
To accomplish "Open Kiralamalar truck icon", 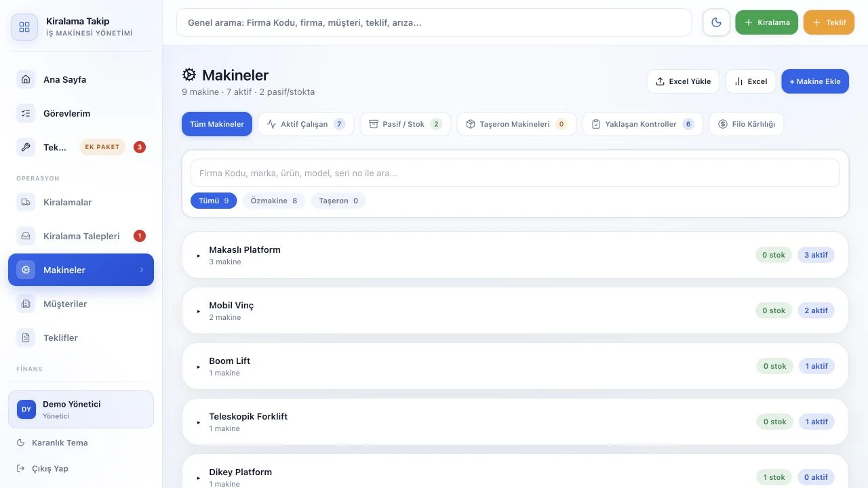I will [26, 202].
